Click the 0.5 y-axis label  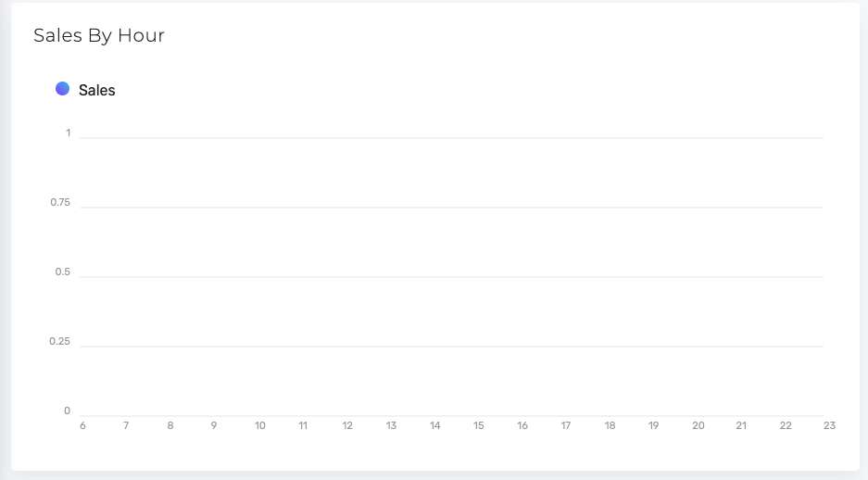(63, 272)
